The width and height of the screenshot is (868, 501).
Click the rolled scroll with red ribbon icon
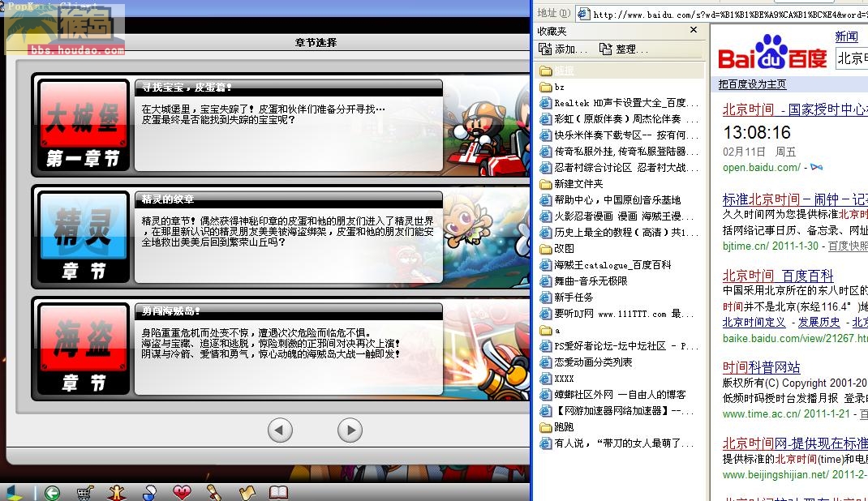(x=214, y=492)
